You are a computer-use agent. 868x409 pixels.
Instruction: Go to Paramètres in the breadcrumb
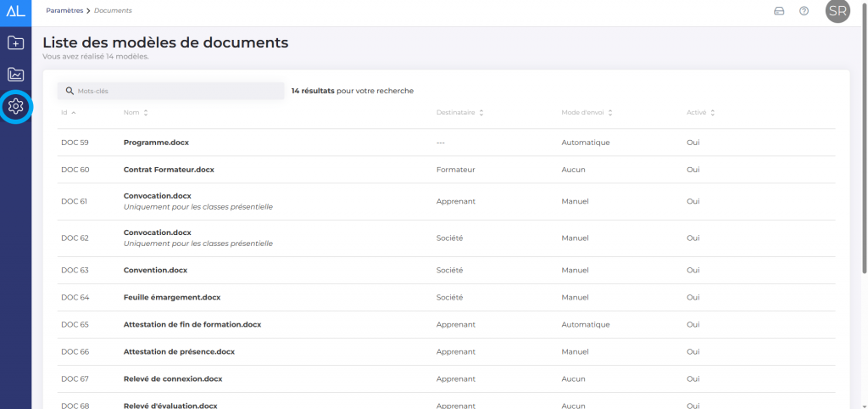click(x=64, y=10)
